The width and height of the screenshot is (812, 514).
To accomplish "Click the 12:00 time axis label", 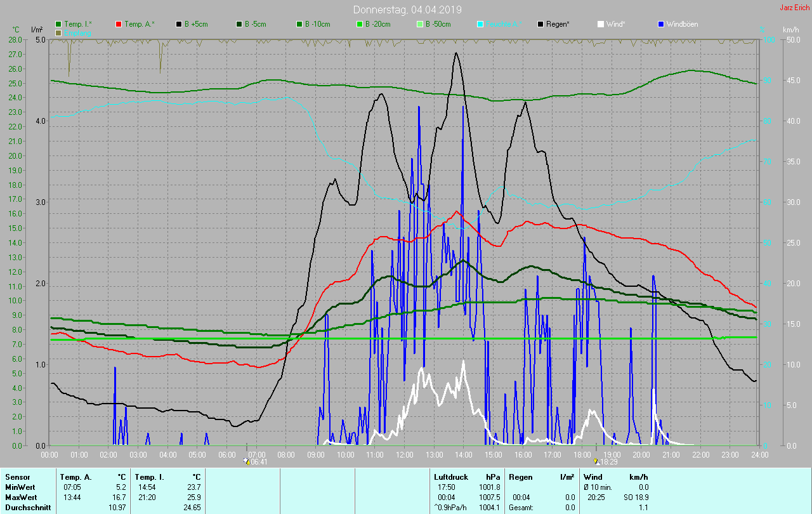I will tap(404, 455).
